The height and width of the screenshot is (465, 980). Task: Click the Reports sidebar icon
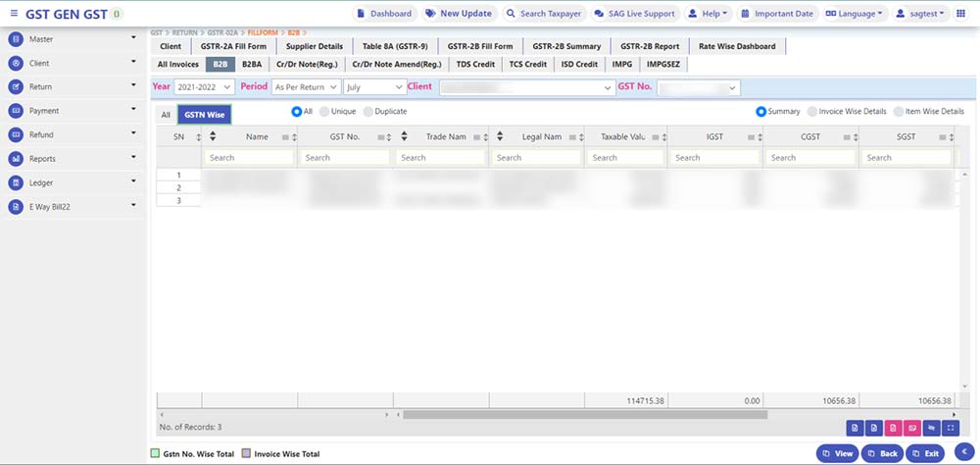16,158
